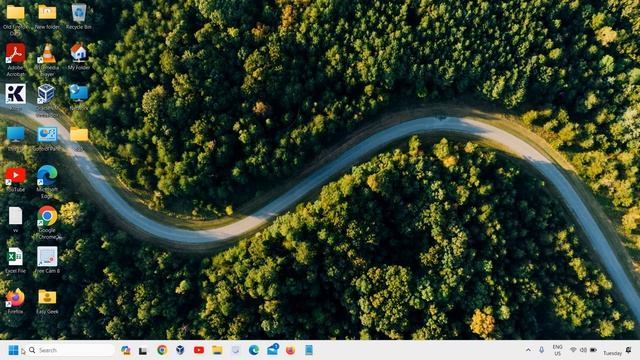The image size is (640, 360).
Task: Launch VirtualBox from the taskbar
Action: [x=180, y=350]
